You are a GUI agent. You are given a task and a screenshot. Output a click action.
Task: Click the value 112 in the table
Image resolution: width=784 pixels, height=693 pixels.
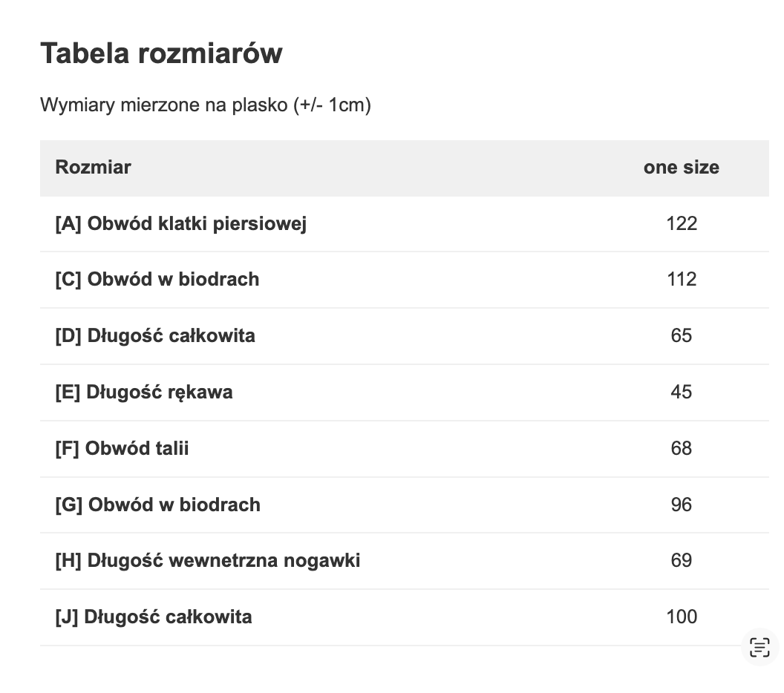[x=681, y=280]
